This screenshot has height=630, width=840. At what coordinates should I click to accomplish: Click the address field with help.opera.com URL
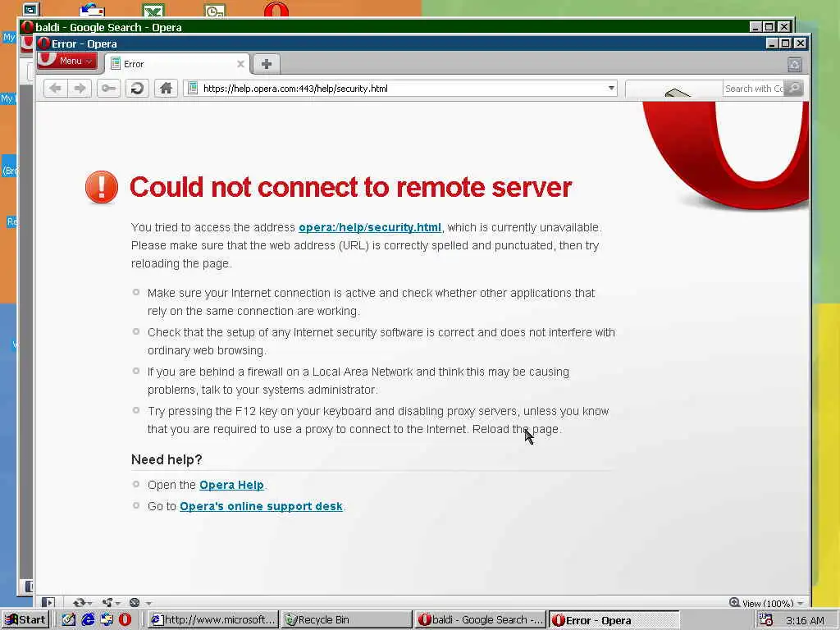400,89
